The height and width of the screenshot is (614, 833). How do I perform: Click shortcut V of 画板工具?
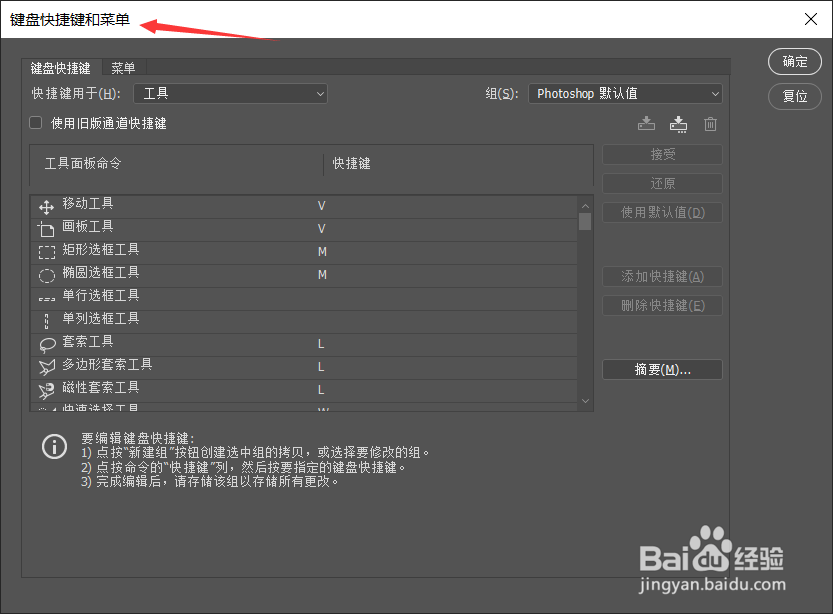[321, 228]
